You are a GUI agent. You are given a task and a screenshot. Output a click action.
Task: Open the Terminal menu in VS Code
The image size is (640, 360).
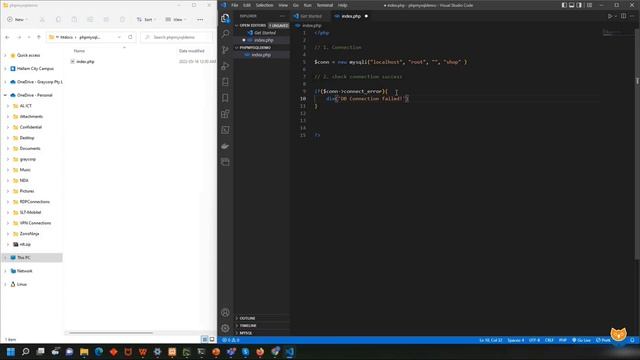pyautogui.click(x=325, y=5)
